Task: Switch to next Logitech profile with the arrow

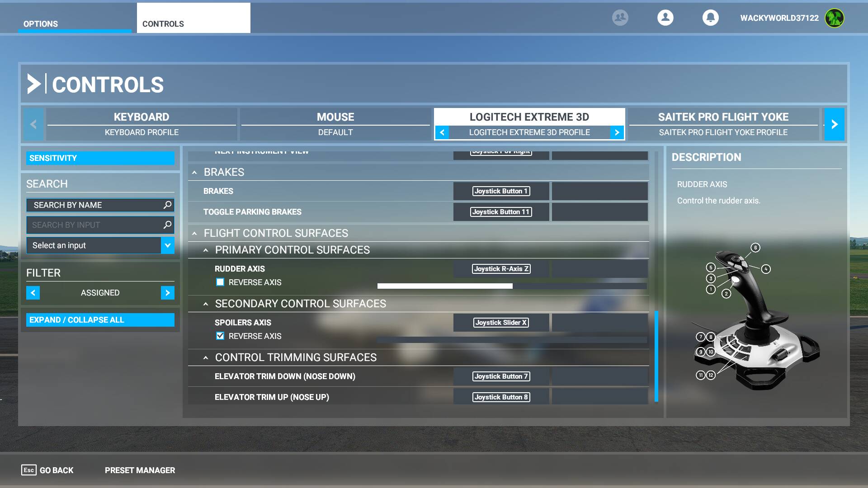Action: tap(617, 132)
